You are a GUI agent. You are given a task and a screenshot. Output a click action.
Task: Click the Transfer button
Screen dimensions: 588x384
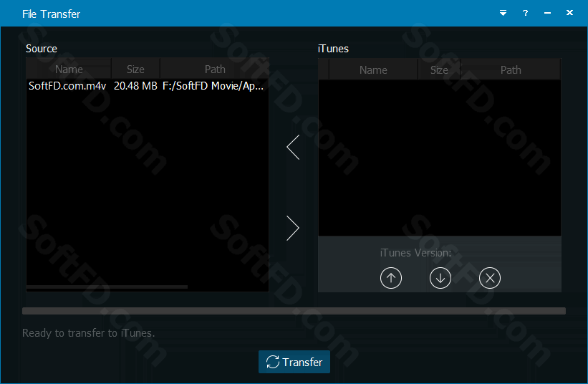294,362
